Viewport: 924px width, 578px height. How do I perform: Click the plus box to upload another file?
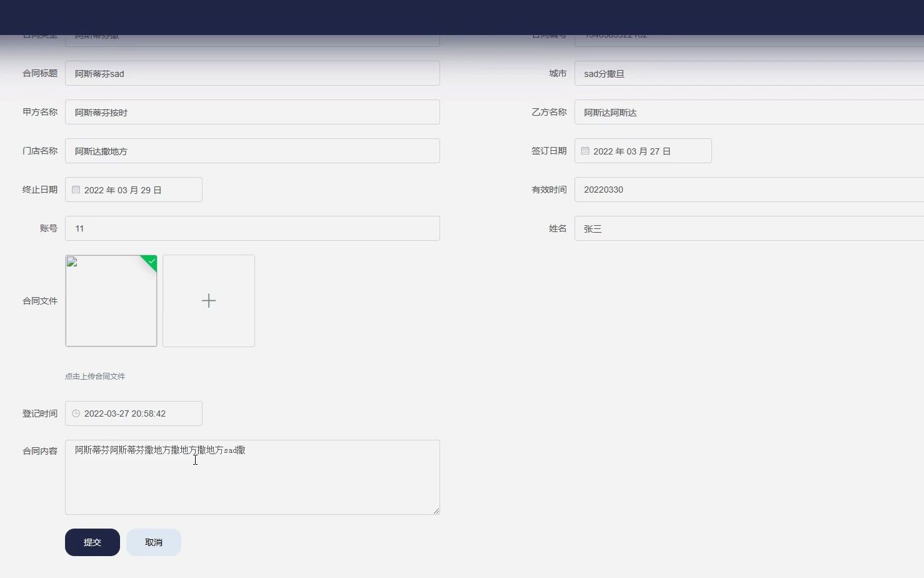click(209, 301)
